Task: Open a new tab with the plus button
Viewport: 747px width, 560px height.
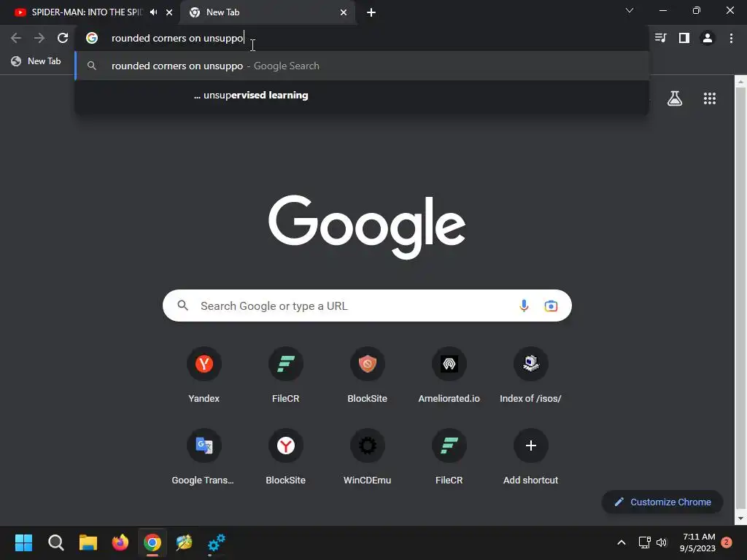Action: point(371,12)
